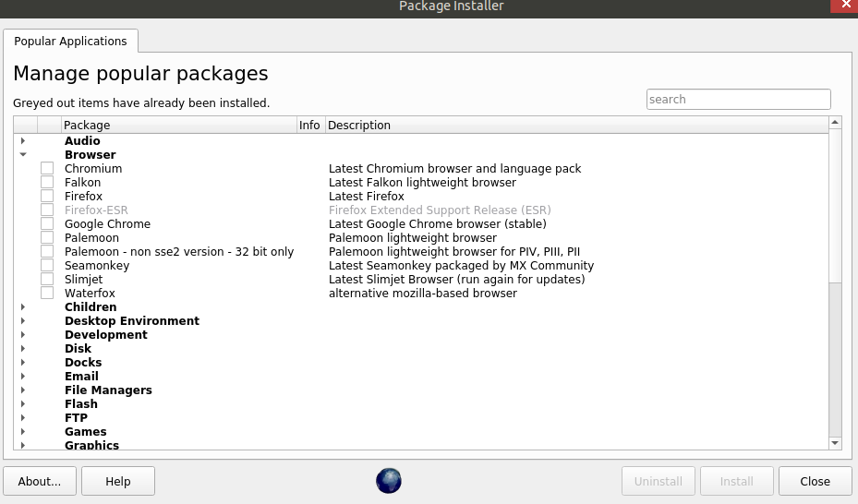The image size is (858, 504).
Task: Expand the Audio category arrow
Action: (x=23, y=140)
